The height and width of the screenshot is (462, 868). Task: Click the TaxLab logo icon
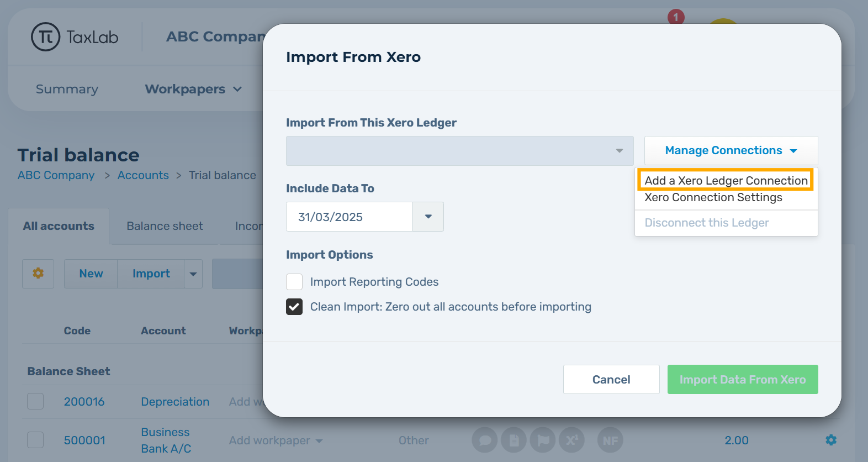pyautogui.click(x=45, y=37)
